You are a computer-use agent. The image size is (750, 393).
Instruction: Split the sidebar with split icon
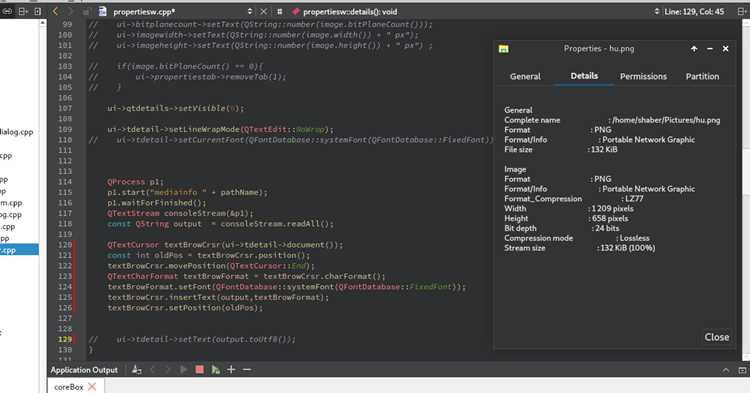click(23, 11)
